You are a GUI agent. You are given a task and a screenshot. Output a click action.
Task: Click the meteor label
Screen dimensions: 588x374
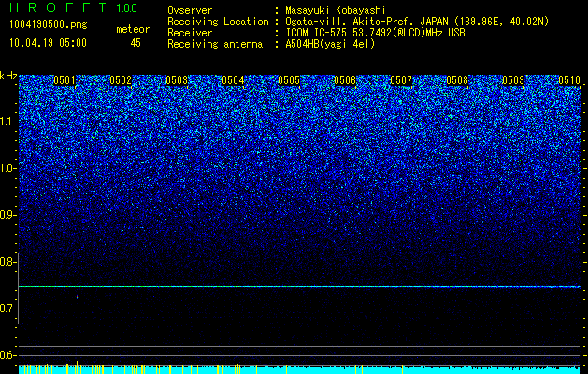[133, 29]
